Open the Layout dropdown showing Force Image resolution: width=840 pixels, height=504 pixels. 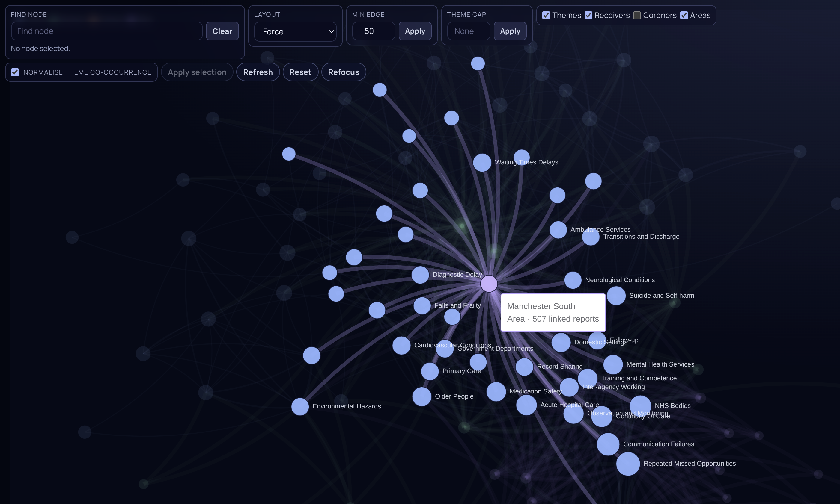(x=295, y=31)
